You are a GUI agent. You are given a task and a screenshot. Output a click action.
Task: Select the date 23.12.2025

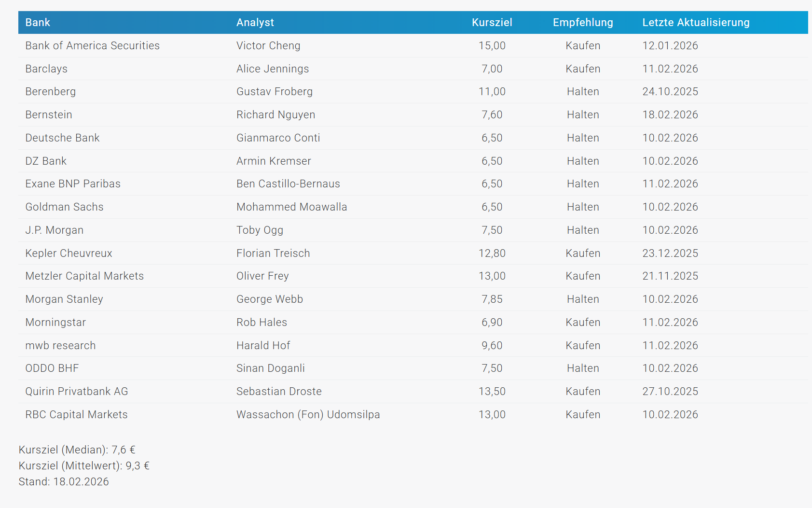670,254
